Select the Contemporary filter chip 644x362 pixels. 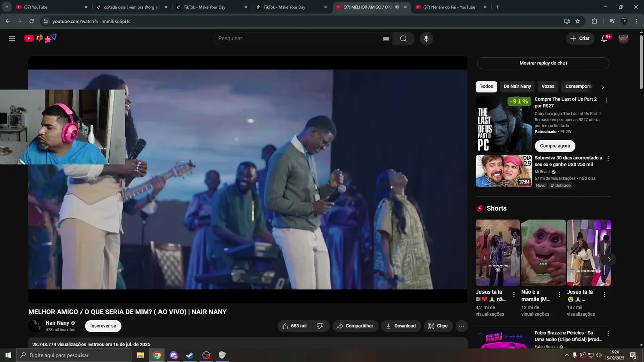(579, 86)
